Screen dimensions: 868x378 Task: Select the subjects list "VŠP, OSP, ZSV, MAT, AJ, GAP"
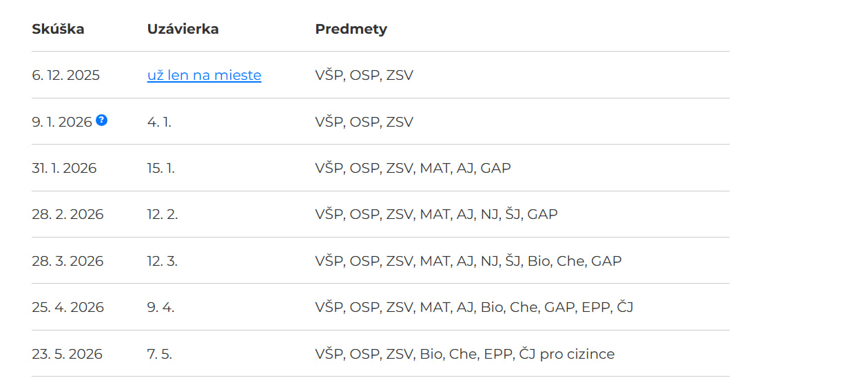click(x=413, y=168)
